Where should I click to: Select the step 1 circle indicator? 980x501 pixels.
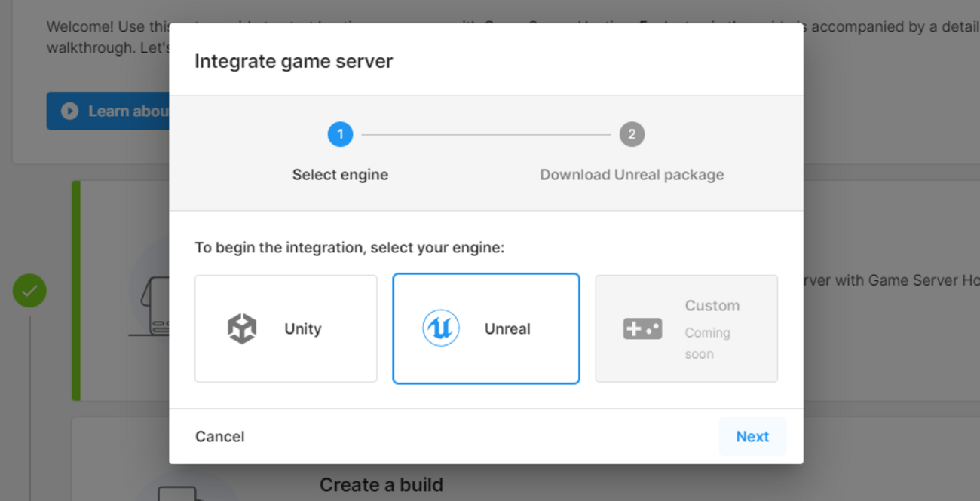click(340, 135)
